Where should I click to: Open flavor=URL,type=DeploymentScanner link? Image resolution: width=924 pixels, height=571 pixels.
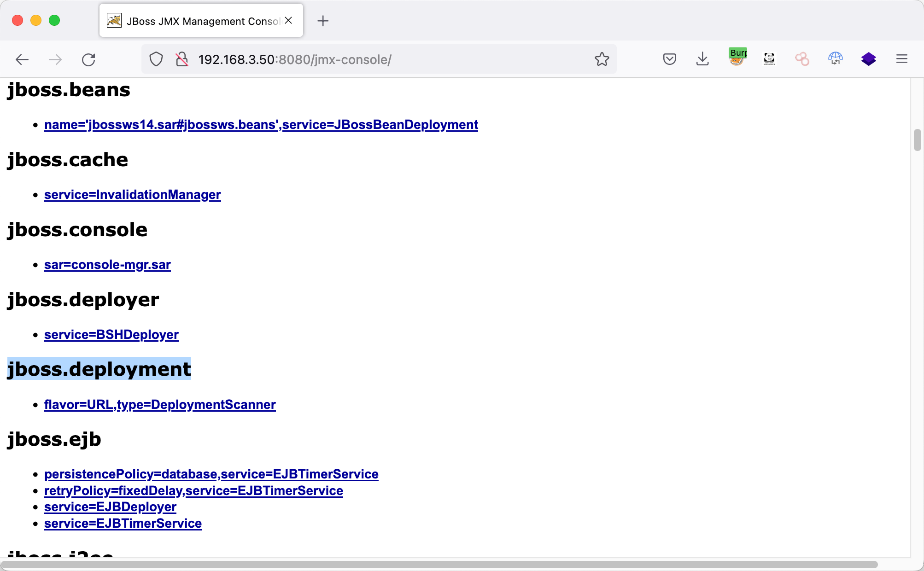pyautogui.click(x=160, y=405)
